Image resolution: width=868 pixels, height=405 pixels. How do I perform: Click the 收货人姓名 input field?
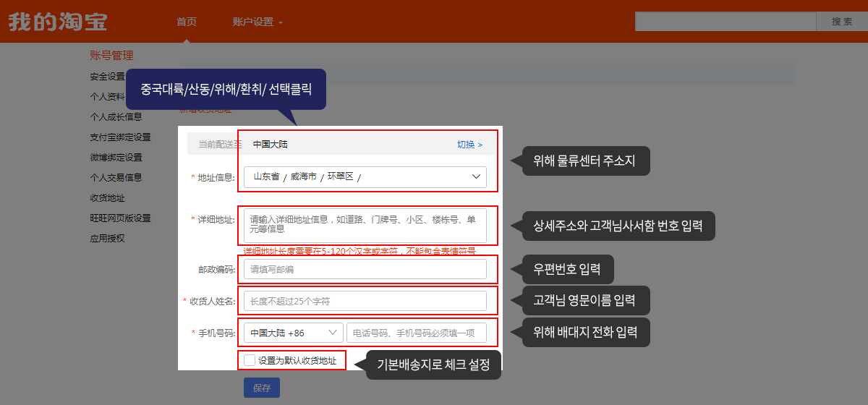point(365,301)
